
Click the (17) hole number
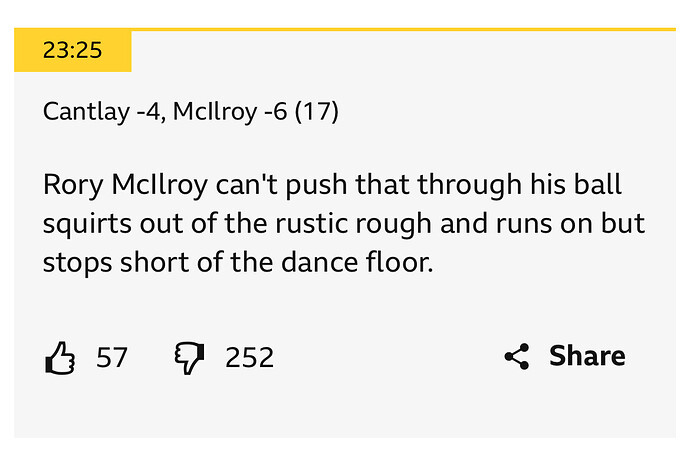pos(317,112)
